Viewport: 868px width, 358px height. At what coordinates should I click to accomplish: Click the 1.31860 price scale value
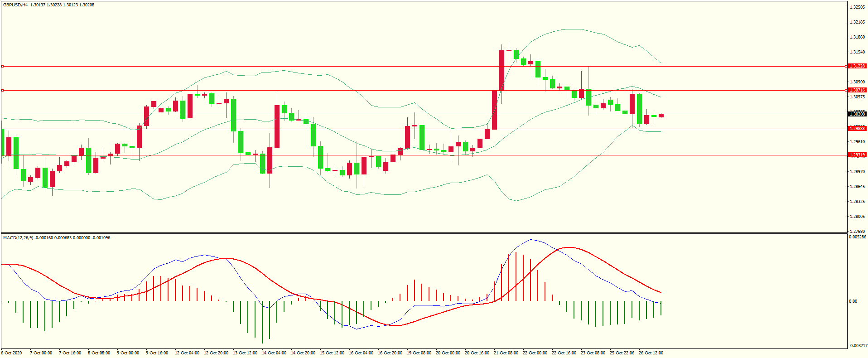click(858, 37)
